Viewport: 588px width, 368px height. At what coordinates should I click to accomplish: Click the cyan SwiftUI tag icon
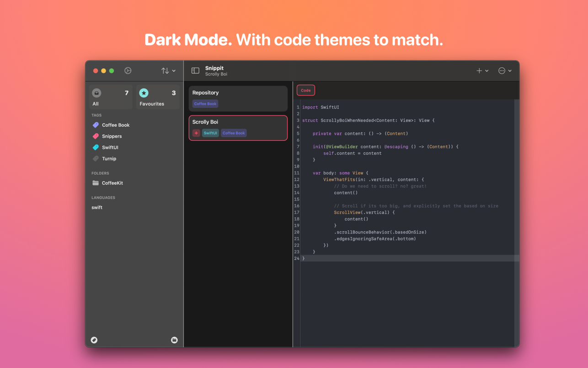[96, 147]
